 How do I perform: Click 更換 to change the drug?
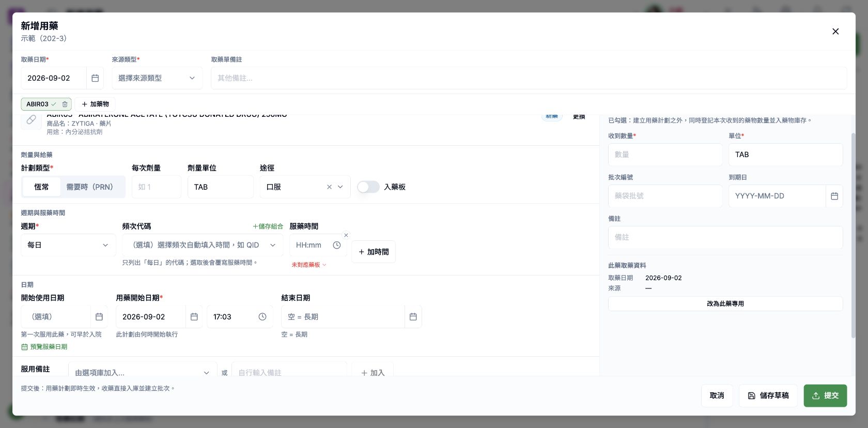coord(579,117)
